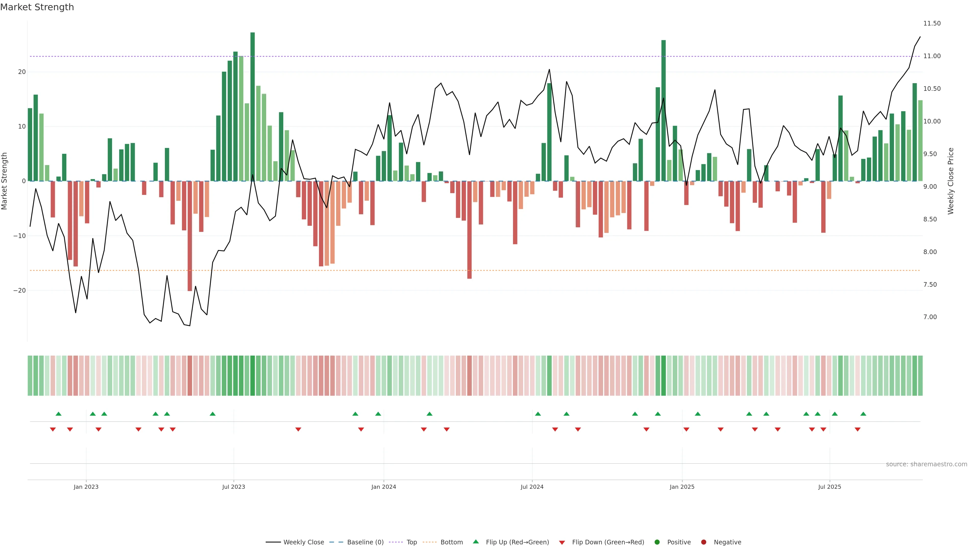Image resolution: width=980 pixels, height=551 pixels.
Task: Click the Market Strength chart title
Action: point(37,7)
